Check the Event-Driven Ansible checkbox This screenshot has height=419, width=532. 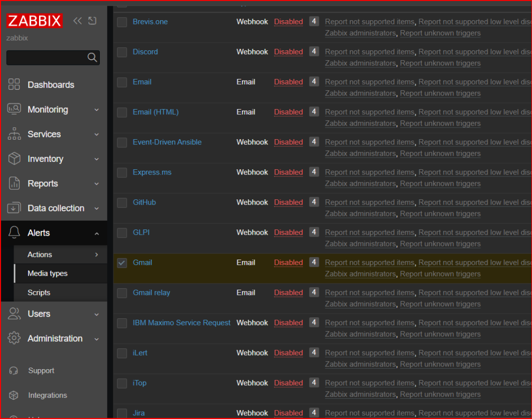click(x=122, y=143)
